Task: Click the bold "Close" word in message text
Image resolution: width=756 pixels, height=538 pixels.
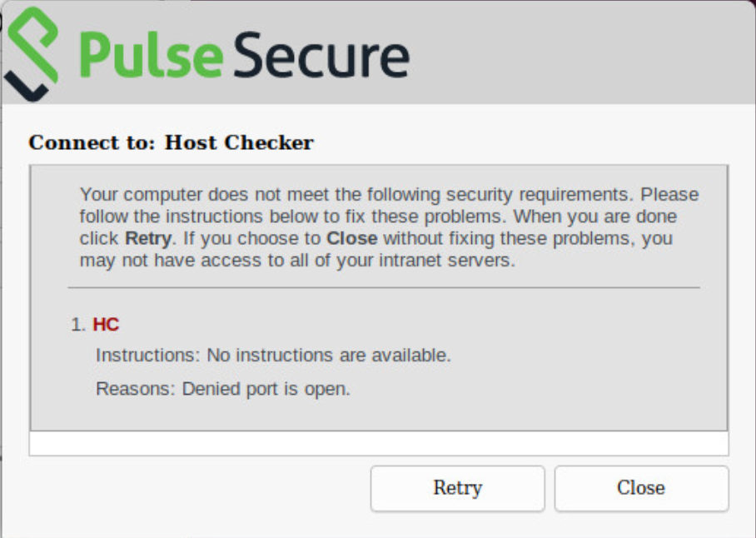Action: point(352,238)
